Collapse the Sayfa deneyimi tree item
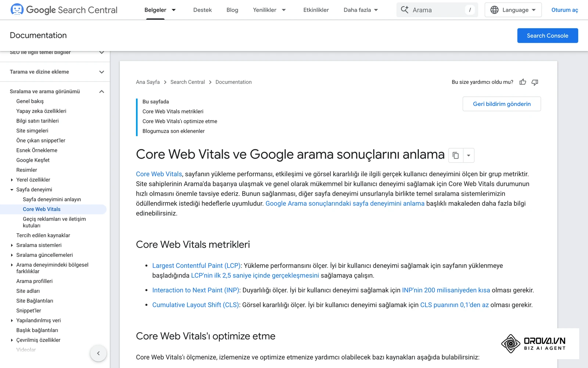 pyautogui.click(x=12, y=190)
